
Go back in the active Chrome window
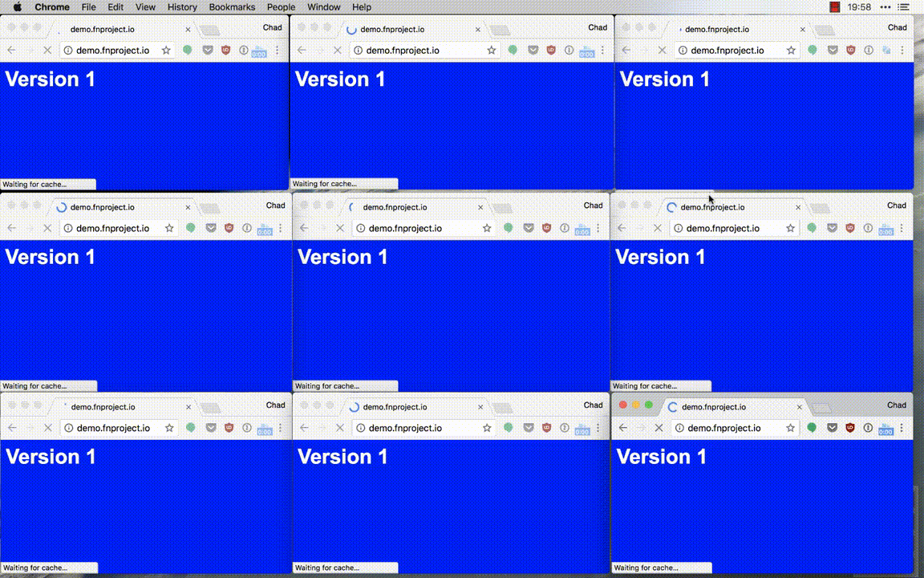tap(623, 428)
